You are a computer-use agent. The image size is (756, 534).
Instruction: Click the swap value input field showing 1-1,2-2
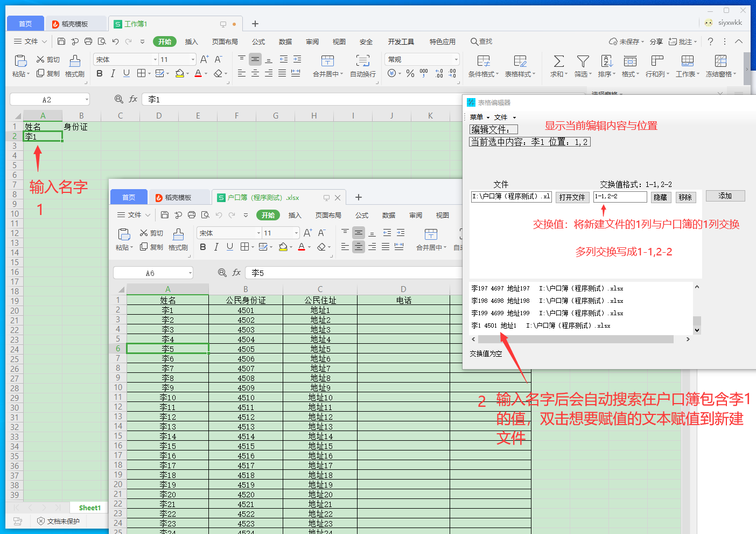[620, 197]
